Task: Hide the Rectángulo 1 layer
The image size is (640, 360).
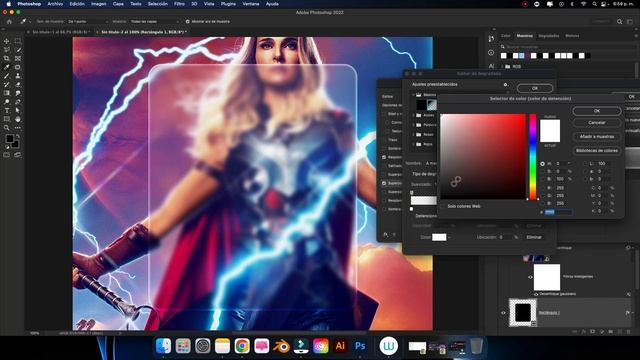Action: [x=503, y=313]
